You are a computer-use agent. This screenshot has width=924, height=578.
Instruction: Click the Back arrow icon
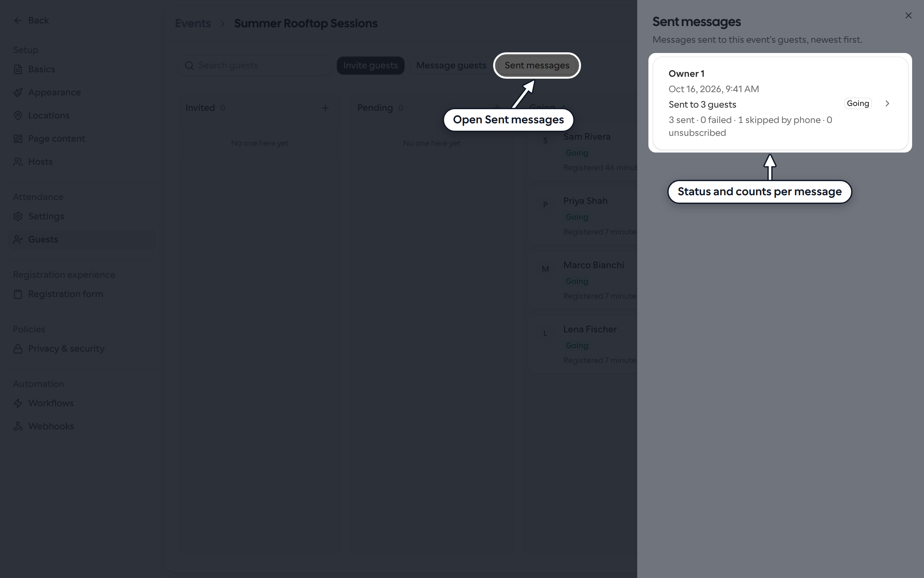tap(18, 20)
